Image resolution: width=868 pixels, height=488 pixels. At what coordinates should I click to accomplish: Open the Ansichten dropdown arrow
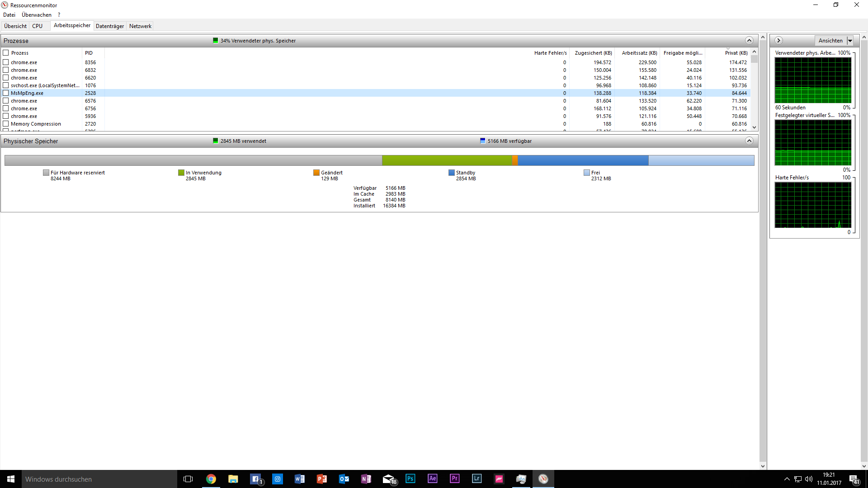[x=850, y=41]
